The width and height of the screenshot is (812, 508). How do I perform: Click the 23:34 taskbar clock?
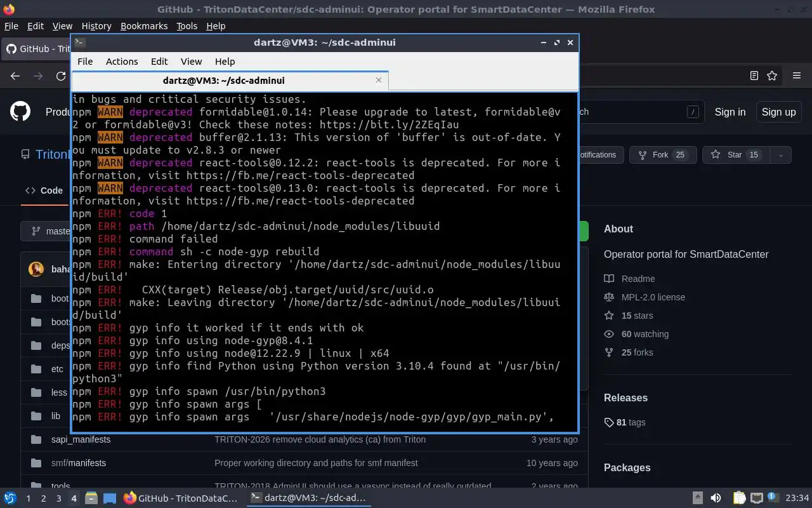[797, 498]
